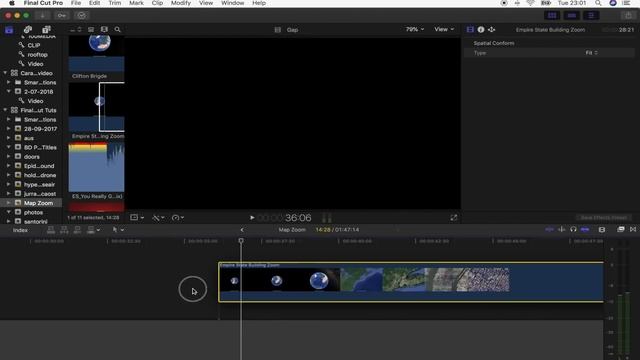The width and height of the screenshot is (640, 360).
Task: Show the Transitions browser
Action: click(633, 229)
